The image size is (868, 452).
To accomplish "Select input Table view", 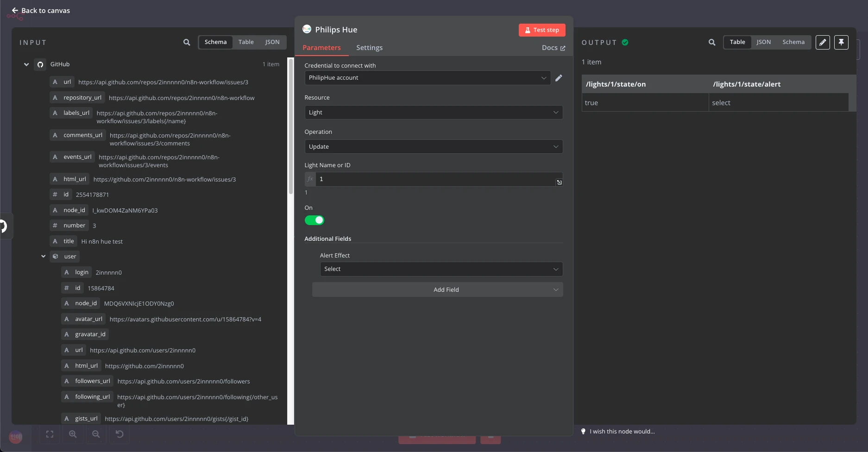I will point(246,42).
